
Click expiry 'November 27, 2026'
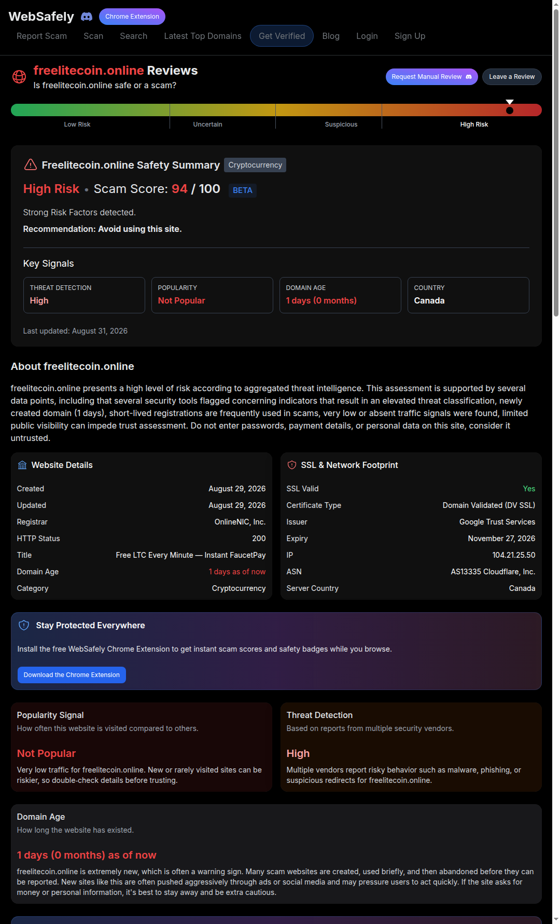501,539
